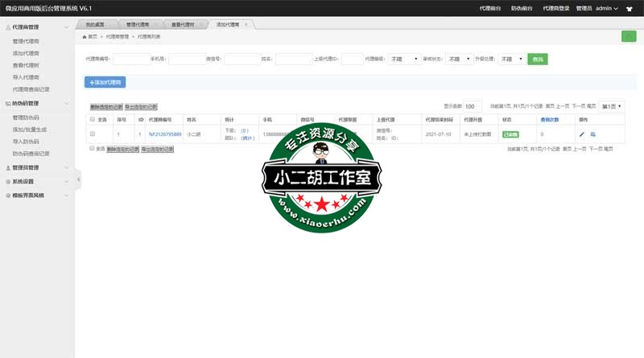
Task: Check the 全选 checkbox below the table
Action: click(x=92, y=149)
